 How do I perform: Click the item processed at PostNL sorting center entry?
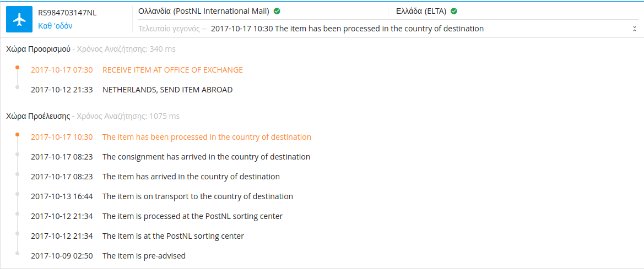[192, 216]
